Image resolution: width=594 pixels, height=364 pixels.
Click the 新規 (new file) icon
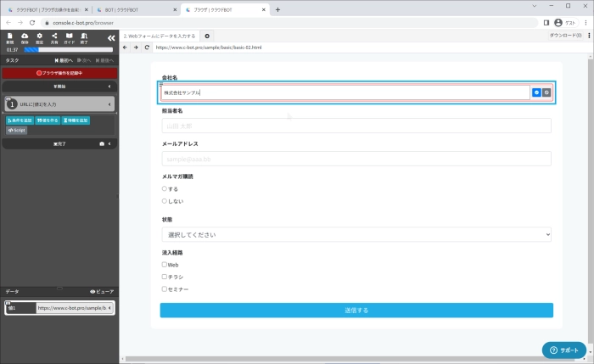pyautogui.click(x=9, y=37)
